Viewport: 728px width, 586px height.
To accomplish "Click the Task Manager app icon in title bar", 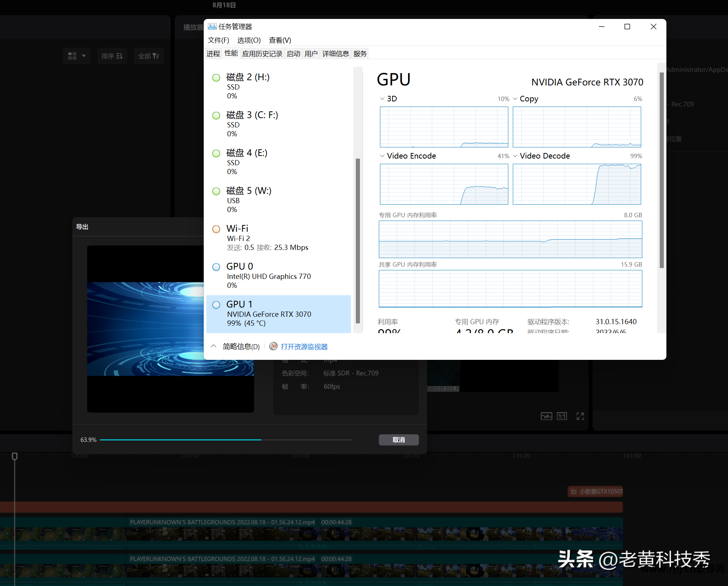I will 212,26.
